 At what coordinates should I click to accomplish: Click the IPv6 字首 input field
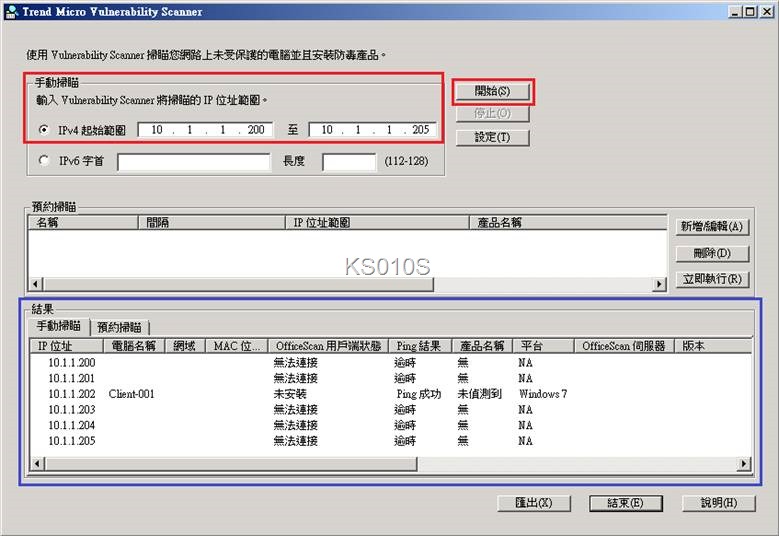[194, 162]
